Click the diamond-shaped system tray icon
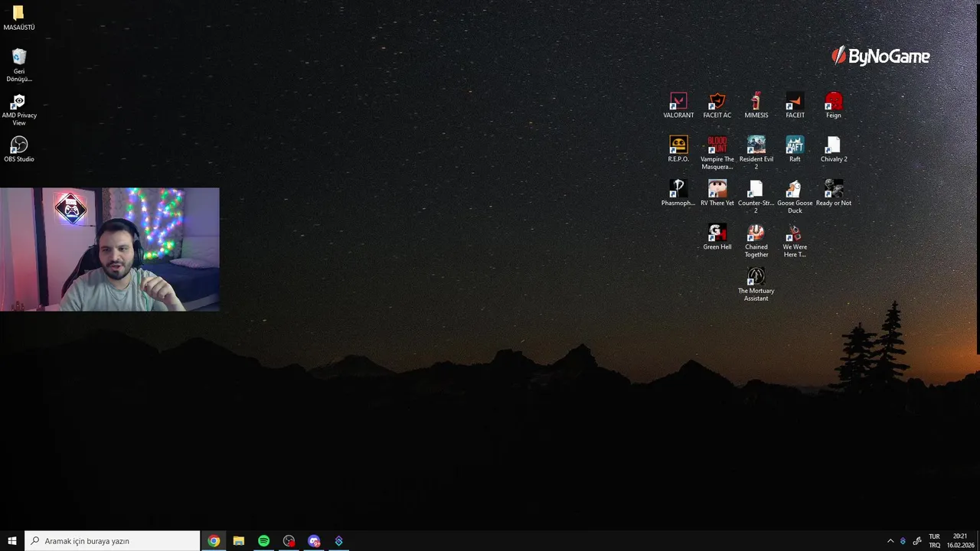The width and height of the screenshot is (980, 551). click(x=903, y=541)
